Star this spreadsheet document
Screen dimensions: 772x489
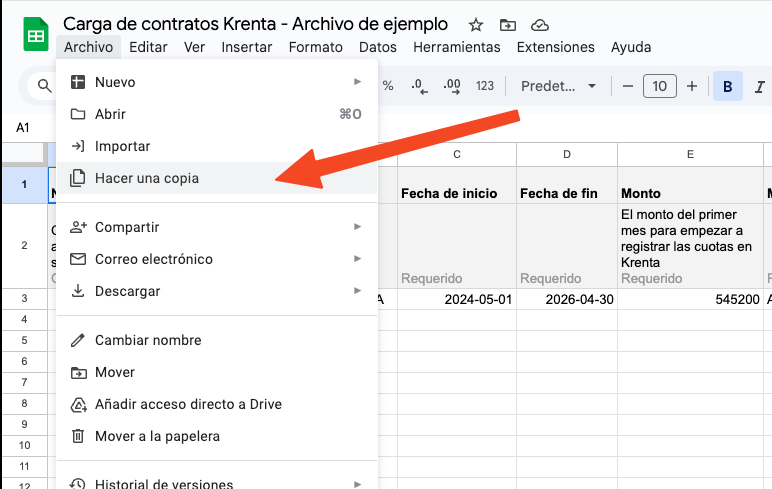[x=476, y=25]
